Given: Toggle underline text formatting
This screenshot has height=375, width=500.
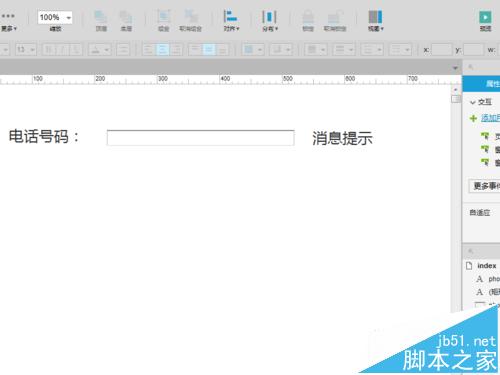Looking at the screenshot, I should [x=76, y=50].
